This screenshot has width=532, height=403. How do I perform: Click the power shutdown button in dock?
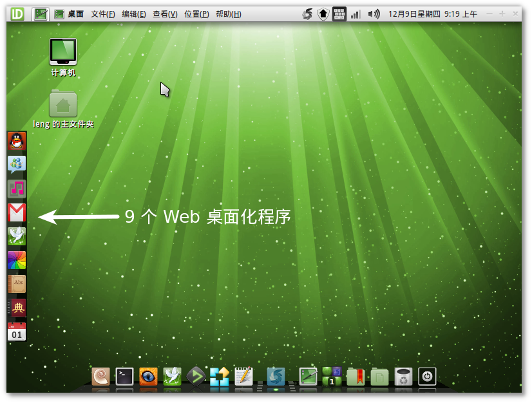(x=427, y=377)
